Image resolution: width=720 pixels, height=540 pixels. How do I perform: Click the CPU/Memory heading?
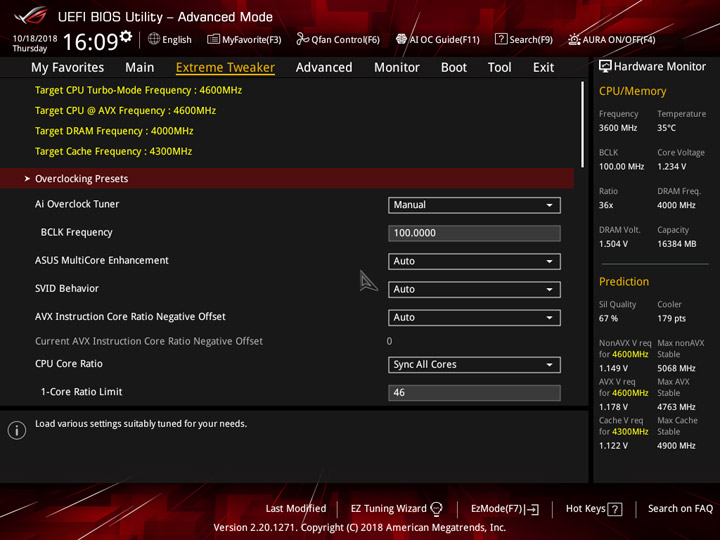point(632,91)
